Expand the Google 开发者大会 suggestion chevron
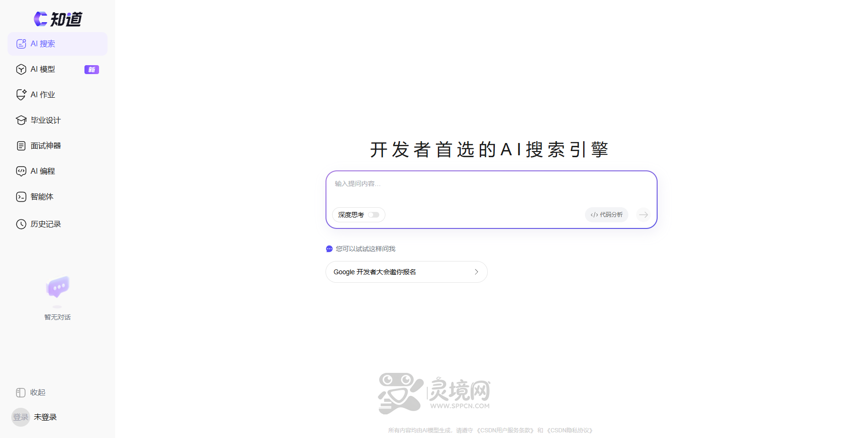868x438 pixels. point(476,272)
